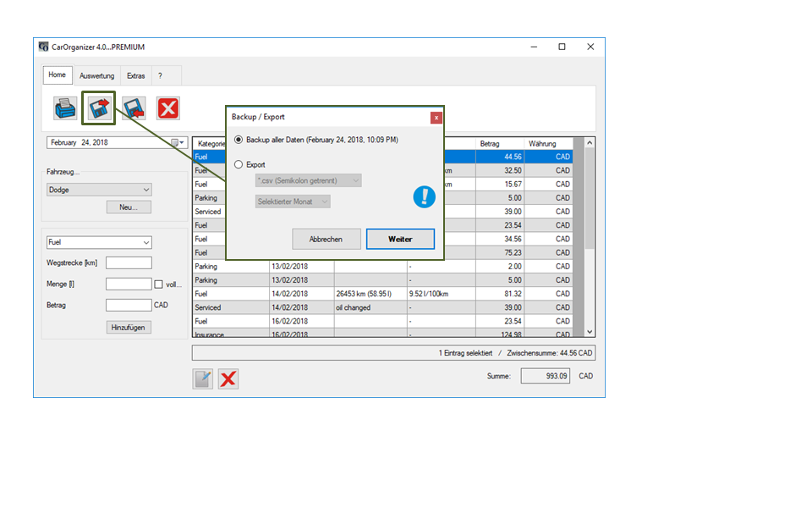This screenshot has height=508, width=812.
Task: Click the Backup/Export floppy disk icon
Action: pyautogui.click(x=99, y=108)
